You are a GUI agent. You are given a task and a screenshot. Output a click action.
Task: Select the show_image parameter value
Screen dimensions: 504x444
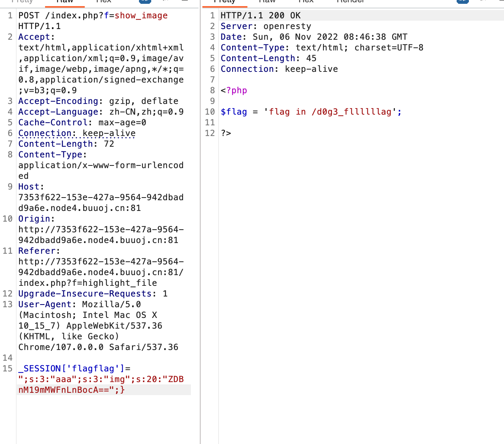(141, 16)
